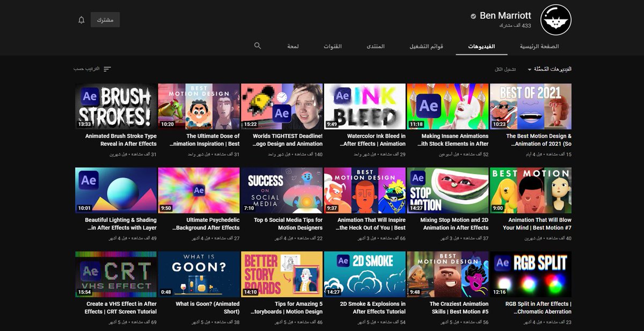
Task: Click the Mixing Stop Motion and 2D title
Action: click(x=455, y=224)
